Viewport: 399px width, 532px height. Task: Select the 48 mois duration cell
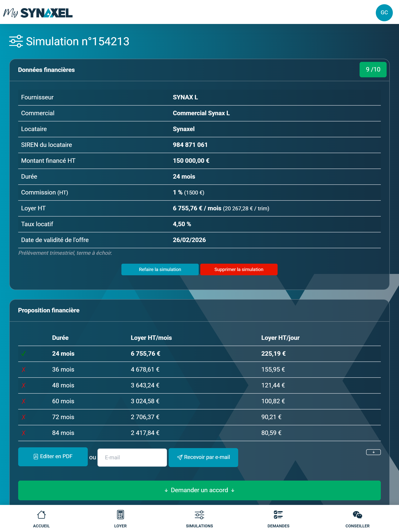tap(63, 385)
